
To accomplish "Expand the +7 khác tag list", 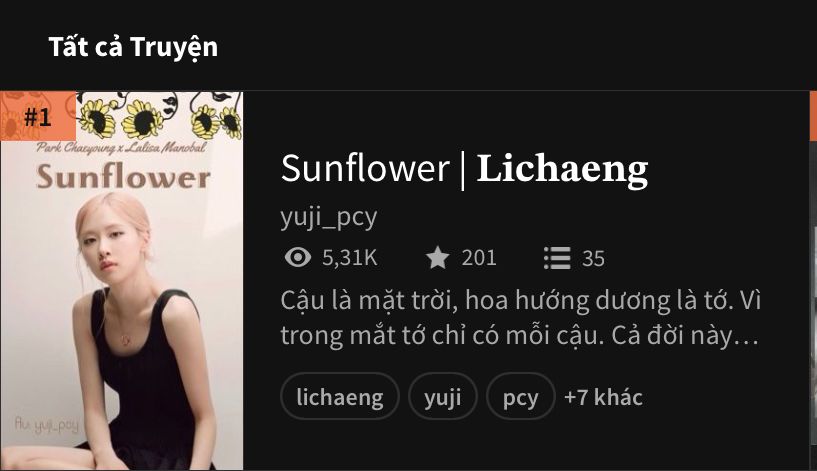I will [603, 397].
